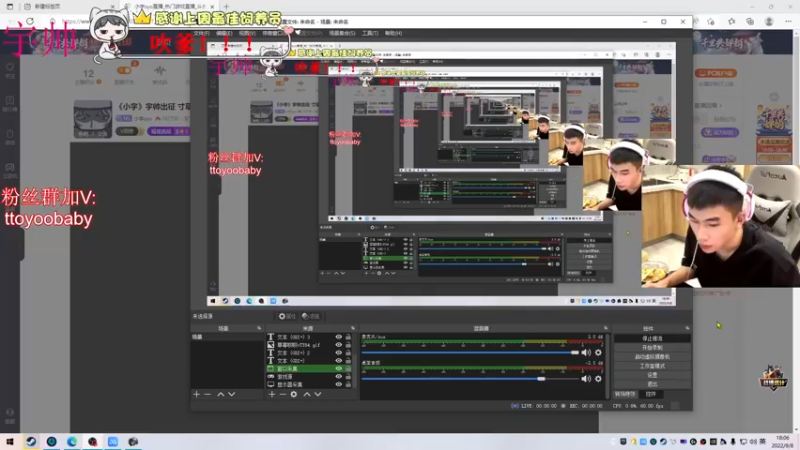This screenshot has height=450, width=800.
Task: Pop out the Scenes dock panel
Action: coord(259,328)
